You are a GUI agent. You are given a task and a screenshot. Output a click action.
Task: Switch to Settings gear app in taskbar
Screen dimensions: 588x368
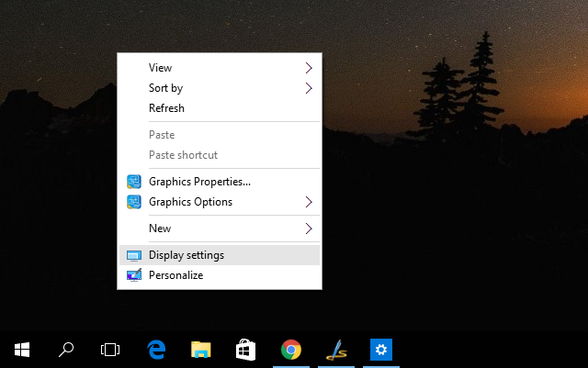click(x=381, y=350)
